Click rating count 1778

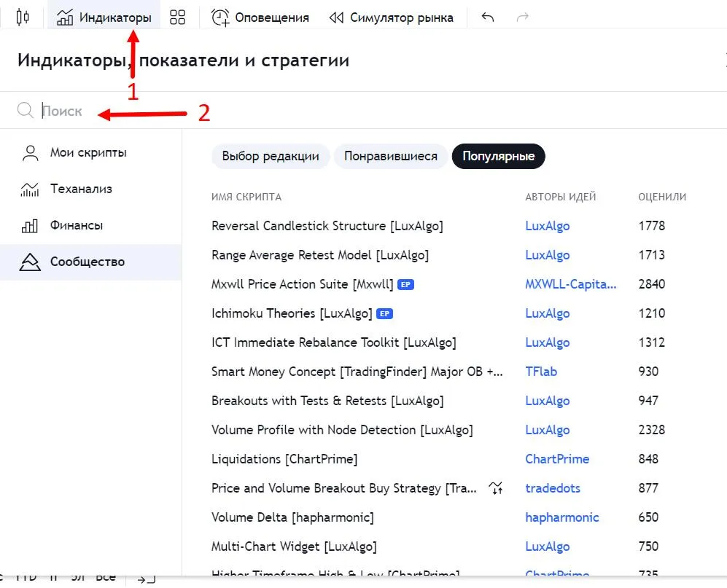tap(652, 226)
